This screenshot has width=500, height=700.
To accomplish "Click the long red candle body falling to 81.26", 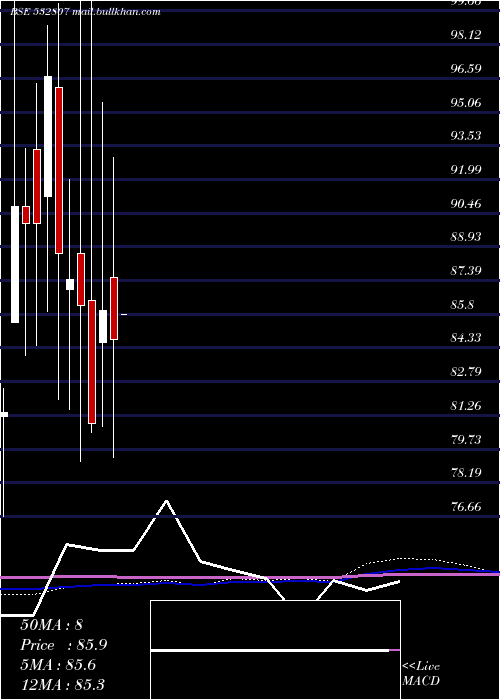I will pos(92,362).
